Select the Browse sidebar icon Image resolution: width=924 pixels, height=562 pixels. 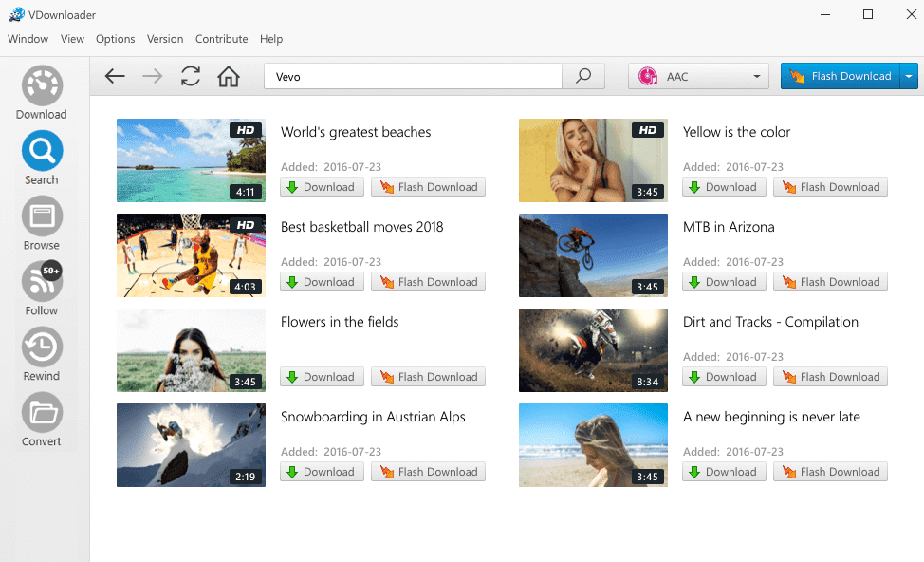tap(41, 216)
